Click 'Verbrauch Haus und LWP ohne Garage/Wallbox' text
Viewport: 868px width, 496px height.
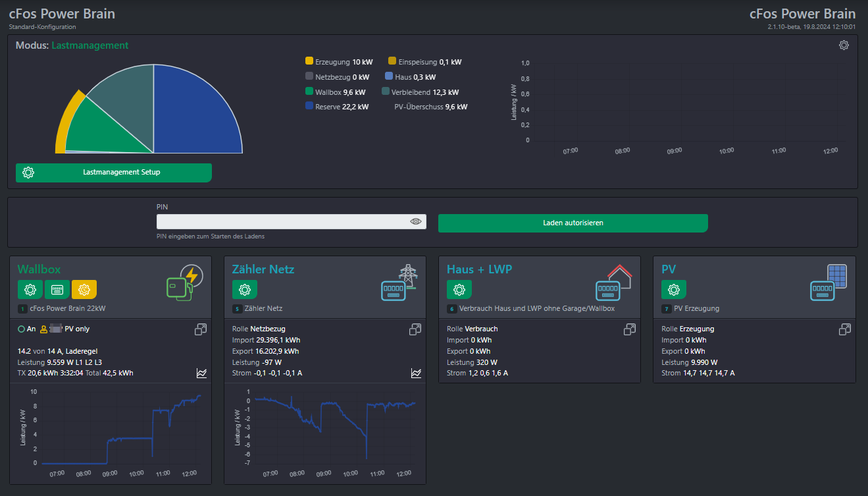click(537, 308)
